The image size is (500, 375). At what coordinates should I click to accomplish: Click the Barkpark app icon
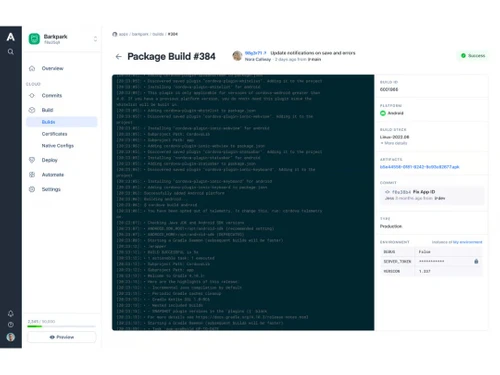point(34,39)
